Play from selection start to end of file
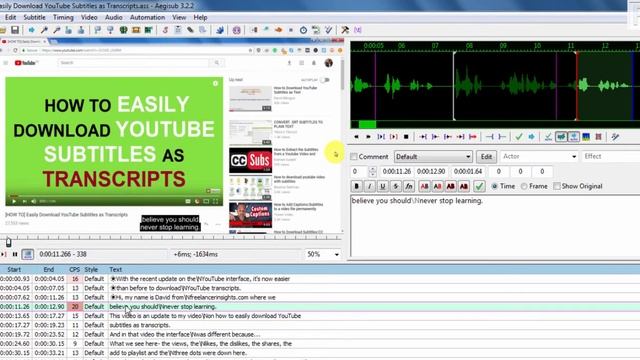This screenshot has height=360, width=640. (x=473, y=137)
